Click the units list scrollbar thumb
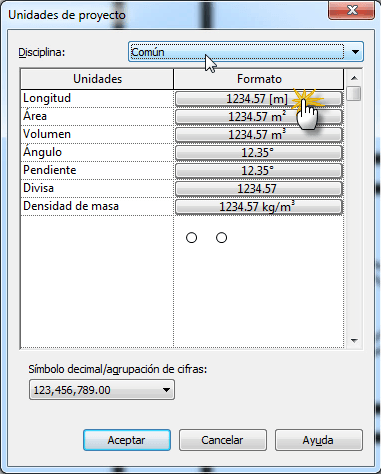Screen dimensions: 381x474 pos(354,93)
